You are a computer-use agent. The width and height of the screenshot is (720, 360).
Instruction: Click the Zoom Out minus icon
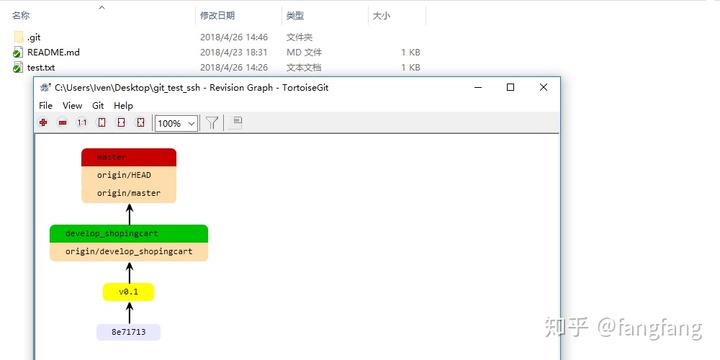tap(63, 123)
